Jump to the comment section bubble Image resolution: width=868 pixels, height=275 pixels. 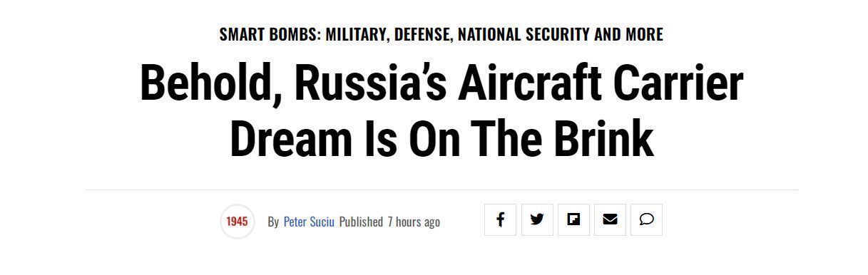click(x=646, y=219)
